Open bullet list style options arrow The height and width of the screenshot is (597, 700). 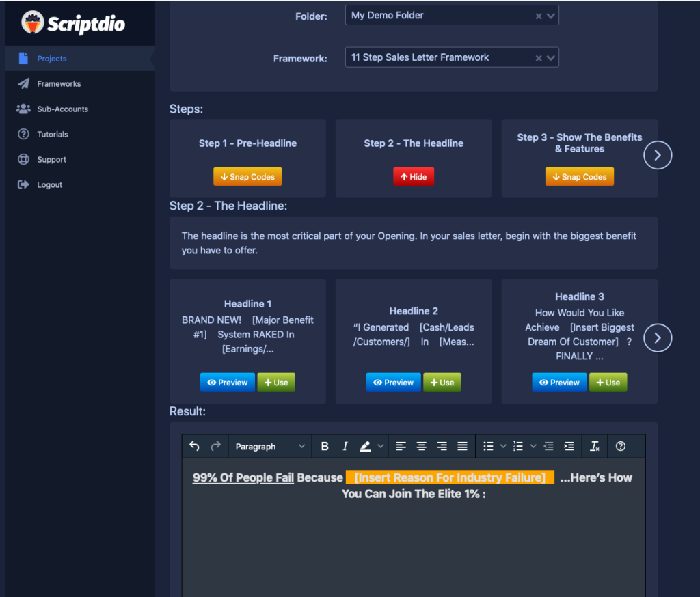[x=503, y=446]
